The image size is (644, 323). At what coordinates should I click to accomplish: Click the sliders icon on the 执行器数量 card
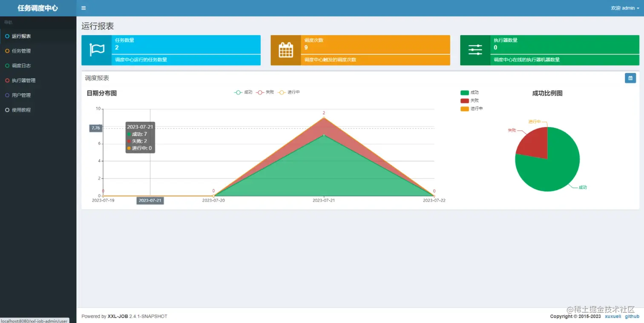click(475, 50)
